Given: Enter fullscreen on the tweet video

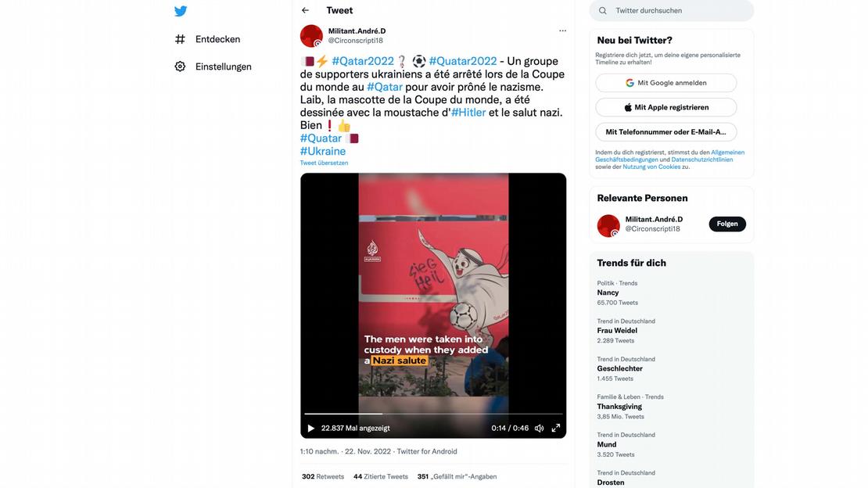Looking at the screenshot, I should pos(556,428).
